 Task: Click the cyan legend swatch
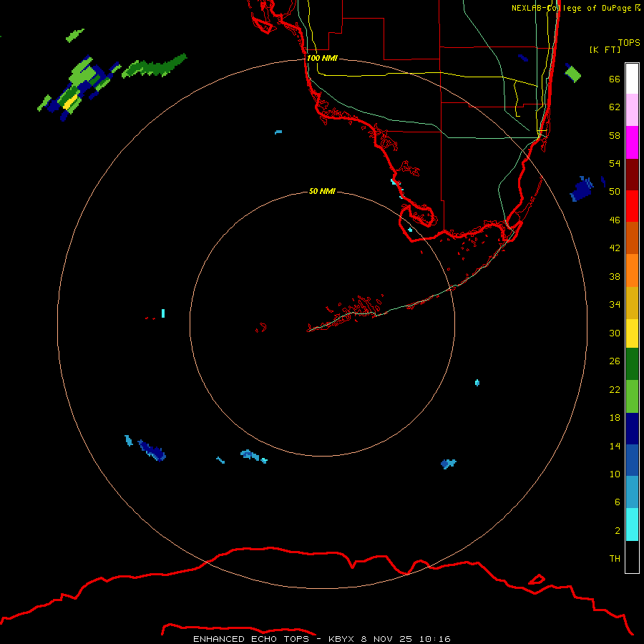pos(632,525)
